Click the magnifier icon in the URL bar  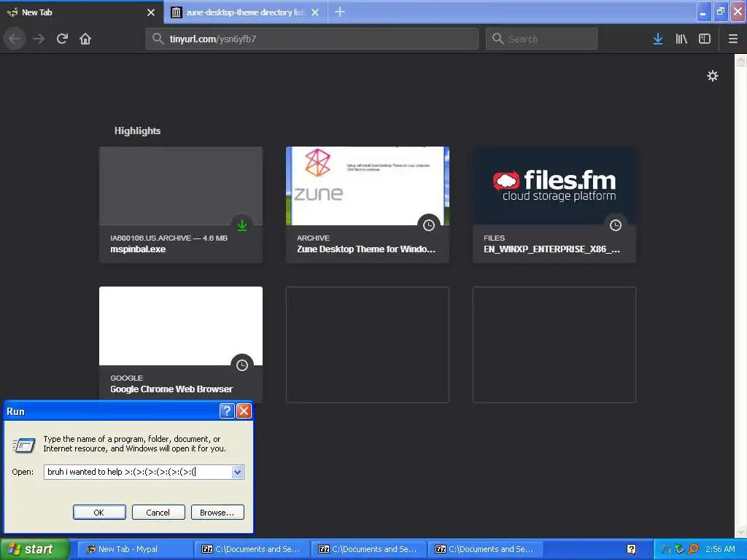pos(158,39)
